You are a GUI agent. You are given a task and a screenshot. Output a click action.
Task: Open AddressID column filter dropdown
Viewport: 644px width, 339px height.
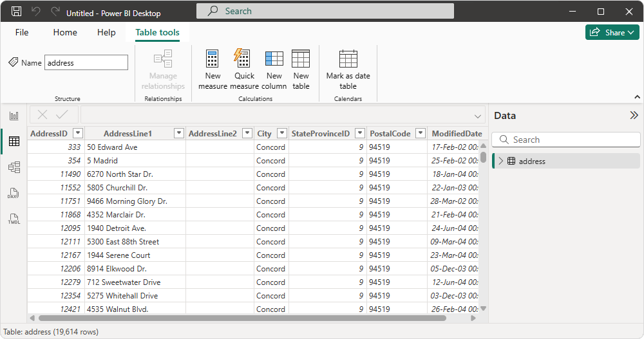click(x=78, y=133)
